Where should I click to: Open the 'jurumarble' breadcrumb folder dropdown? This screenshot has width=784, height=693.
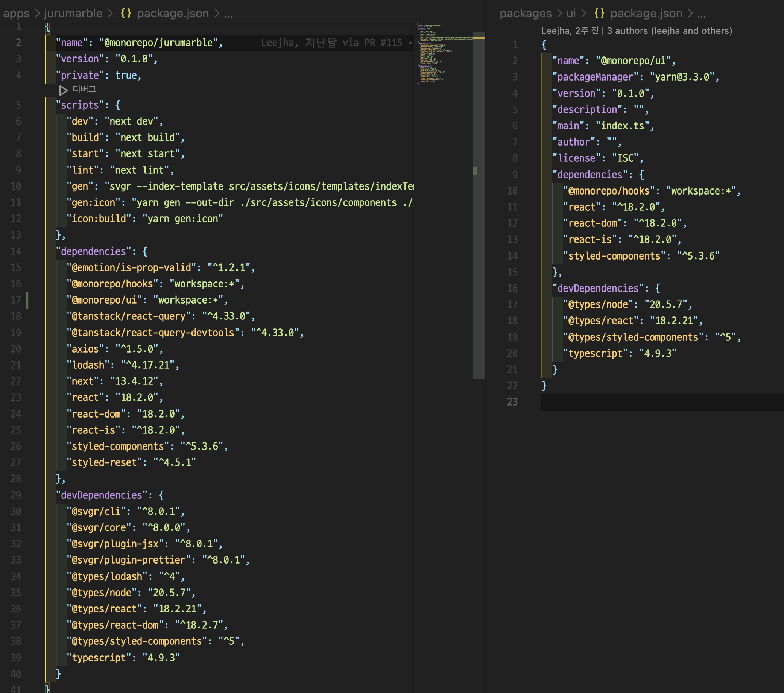pos(73,14)
